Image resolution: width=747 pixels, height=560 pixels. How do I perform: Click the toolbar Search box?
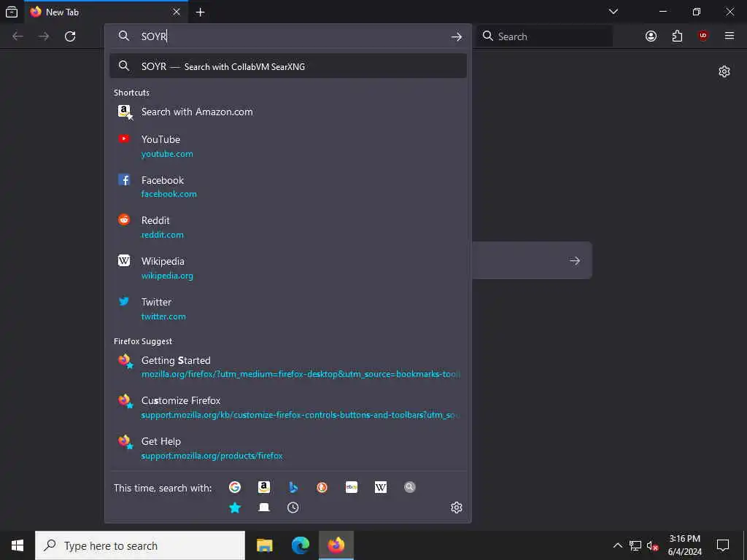pyautogui.click(x=546, y=36)
